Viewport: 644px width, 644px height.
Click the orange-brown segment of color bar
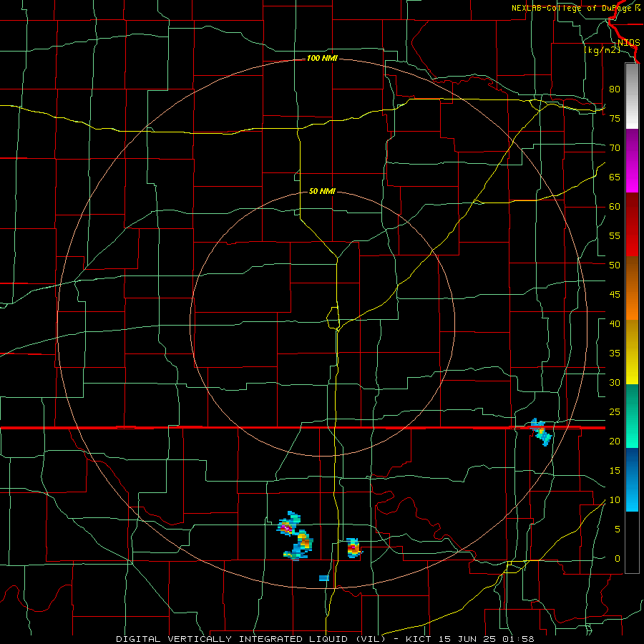pyautogui.click(x=632, y=288)
